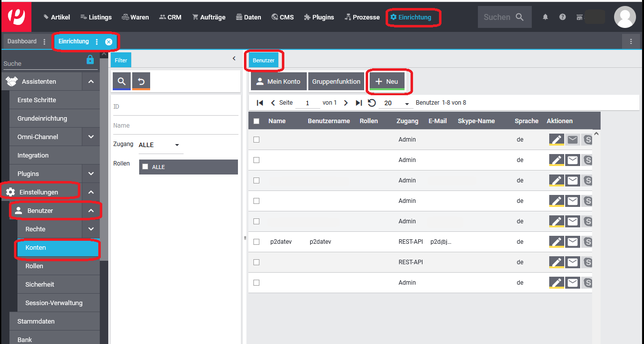Open the Zugang ALLE dropdown

click(x=160, y=145)
